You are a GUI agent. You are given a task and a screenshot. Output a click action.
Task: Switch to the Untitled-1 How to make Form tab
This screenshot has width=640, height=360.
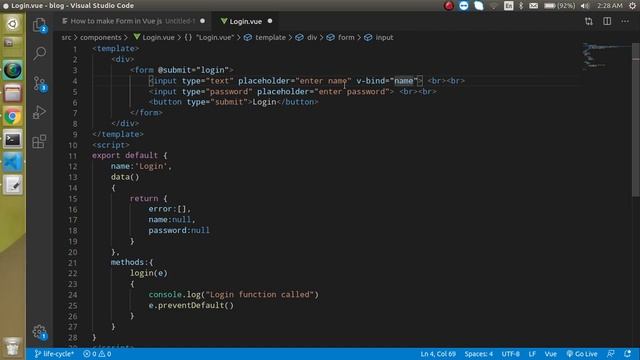pyautogui.click(x=132, y=21)
